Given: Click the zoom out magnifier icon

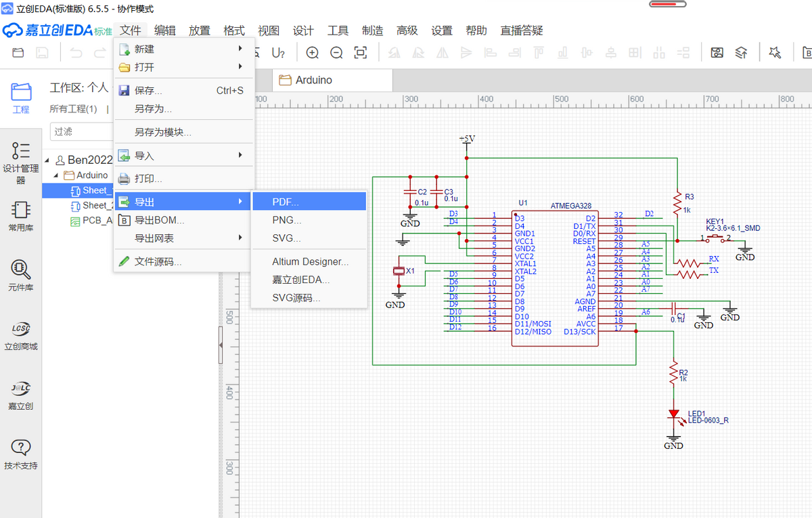Looking at the screenshot, I should [336, 53].
